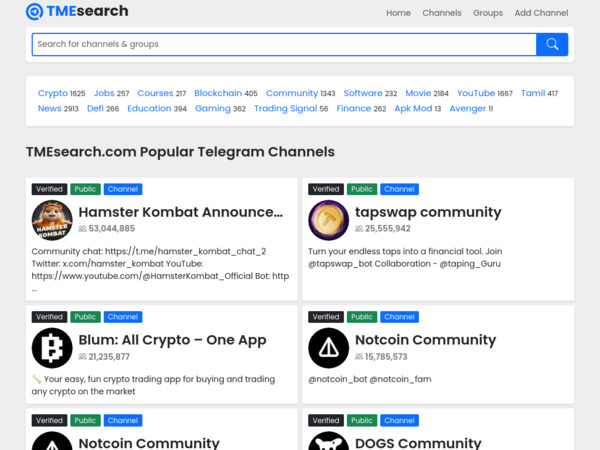Click Channel badge on Notcoin Community card

click(399, 317)
